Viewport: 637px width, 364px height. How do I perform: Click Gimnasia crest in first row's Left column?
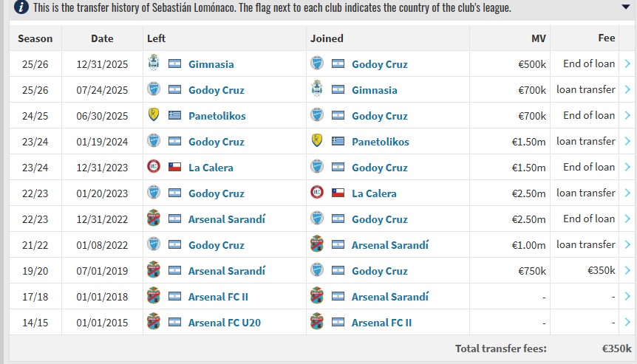click(154, 64)
